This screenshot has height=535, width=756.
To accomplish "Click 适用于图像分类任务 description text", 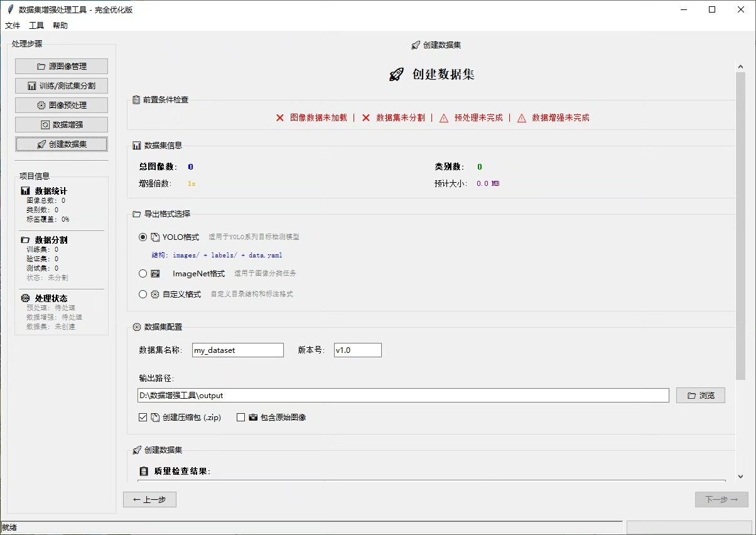I will 265,274.
